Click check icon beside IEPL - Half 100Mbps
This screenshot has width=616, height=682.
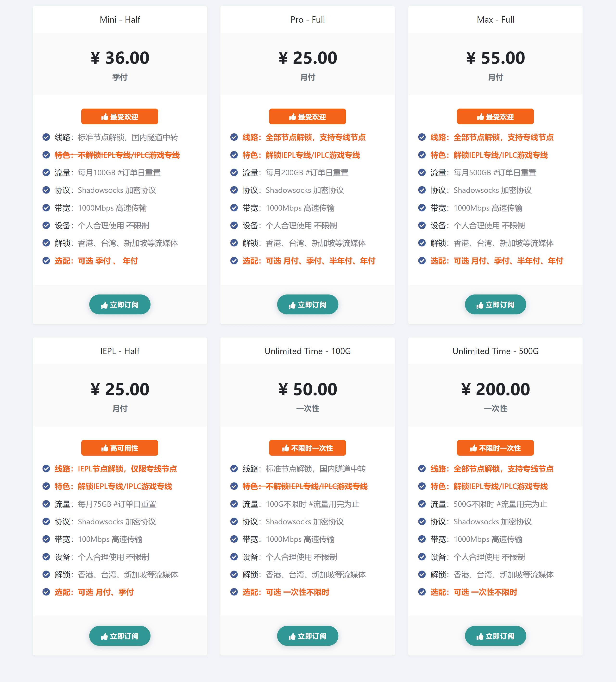coord(46,539)
